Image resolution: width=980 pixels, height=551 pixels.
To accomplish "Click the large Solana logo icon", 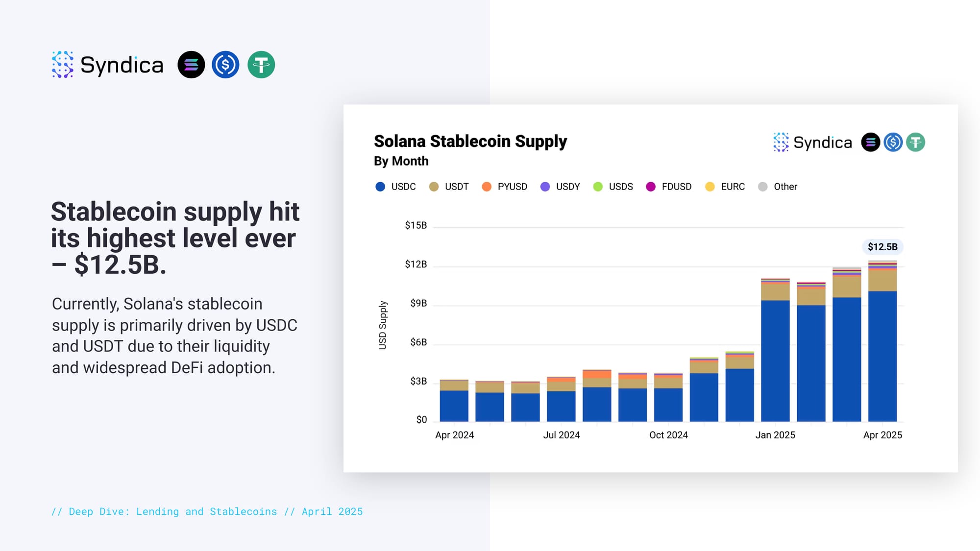I will tap(191, 65).
